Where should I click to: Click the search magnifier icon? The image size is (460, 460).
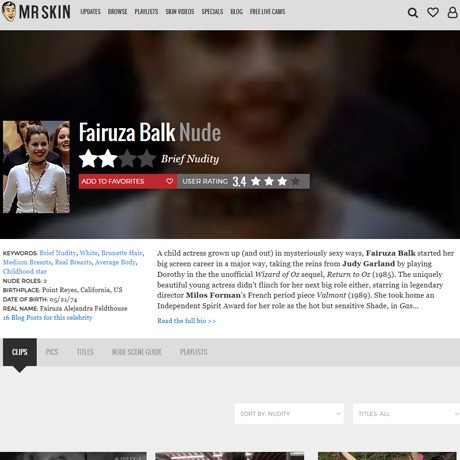[413, 13]
